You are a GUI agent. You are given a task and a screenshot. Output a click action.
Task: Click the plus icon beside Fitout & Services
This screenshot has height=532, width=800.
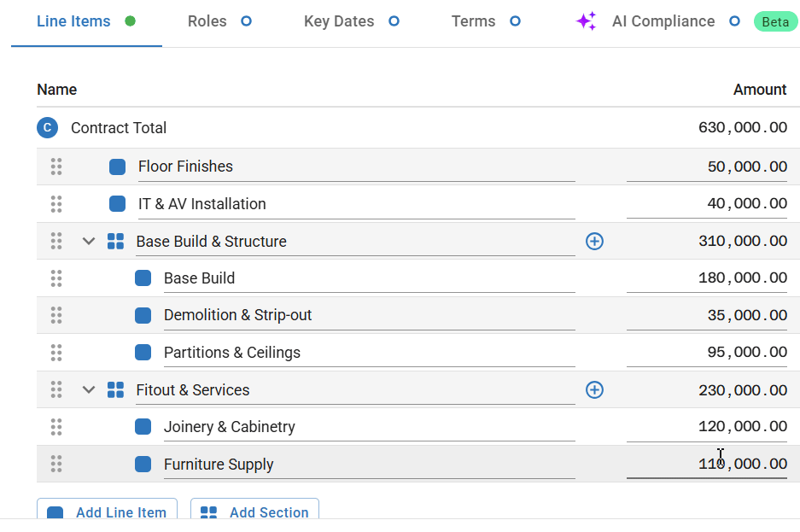point(594,390)
